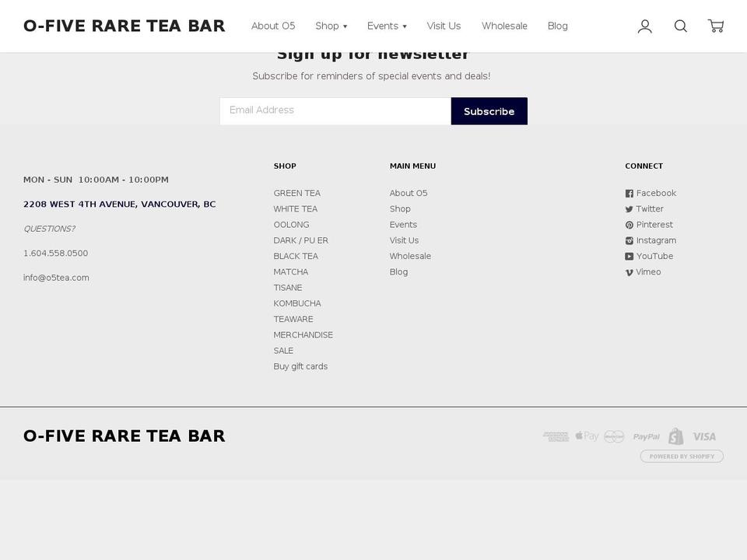The width and height of the screenshot is (747, 560).
Task: Click the Powered by Shopify badge
Action: (x=682, y=457)
